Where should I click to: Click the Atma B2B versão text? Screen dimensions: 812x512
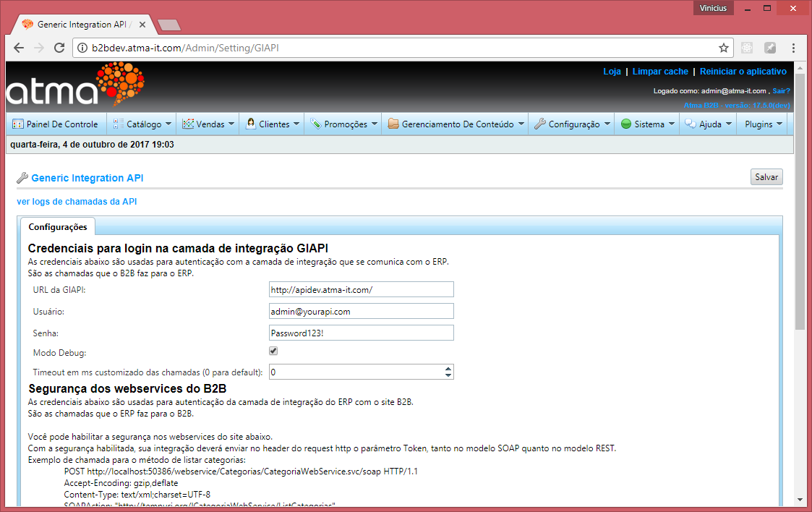click(x=737, y=105)
